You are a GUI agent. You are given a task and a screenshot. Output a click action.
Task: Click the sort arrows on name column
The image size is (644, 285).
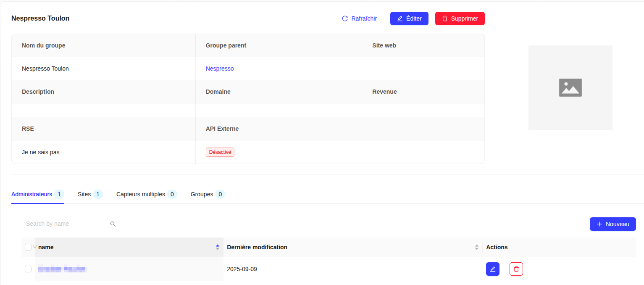pos(217,247)
